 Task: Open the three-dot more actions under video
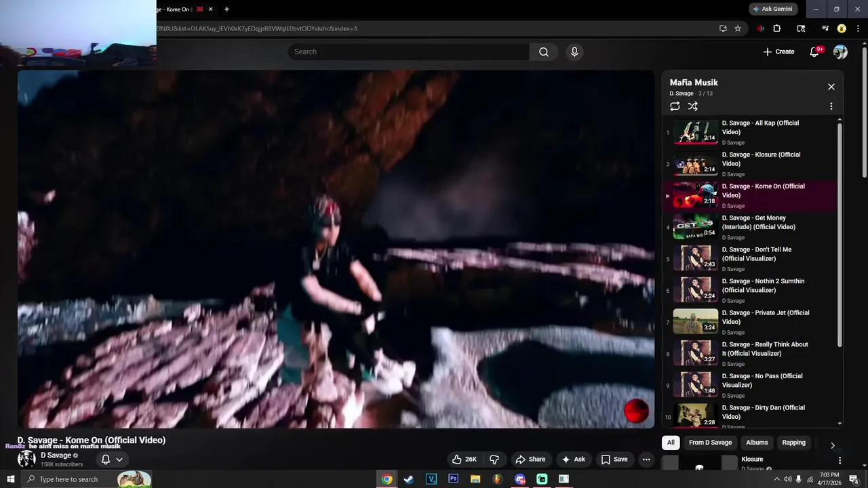(646, 460)
